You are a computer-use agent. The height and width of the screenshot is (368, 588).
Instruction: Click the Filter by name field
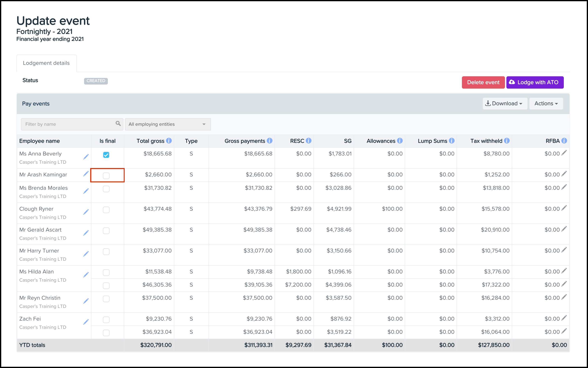pyautogui.click(x=68, y=124)
